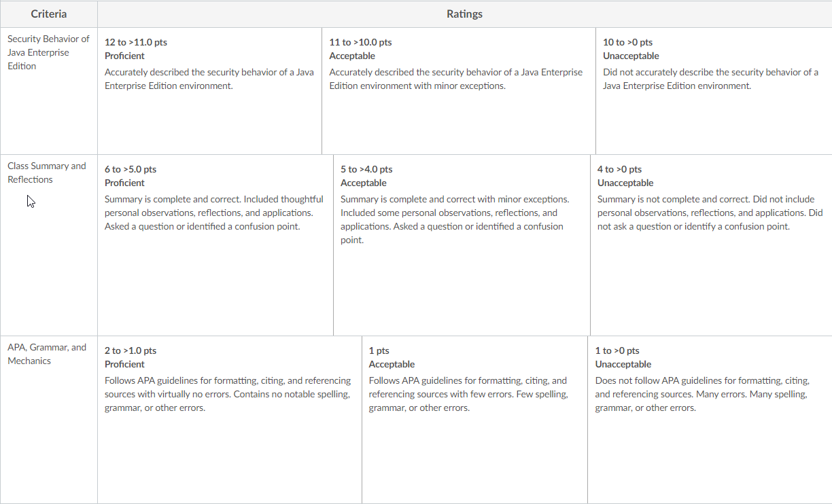Click the Ratings column header
This screenshot has width=832, height=504.
[x=464, y=14]
